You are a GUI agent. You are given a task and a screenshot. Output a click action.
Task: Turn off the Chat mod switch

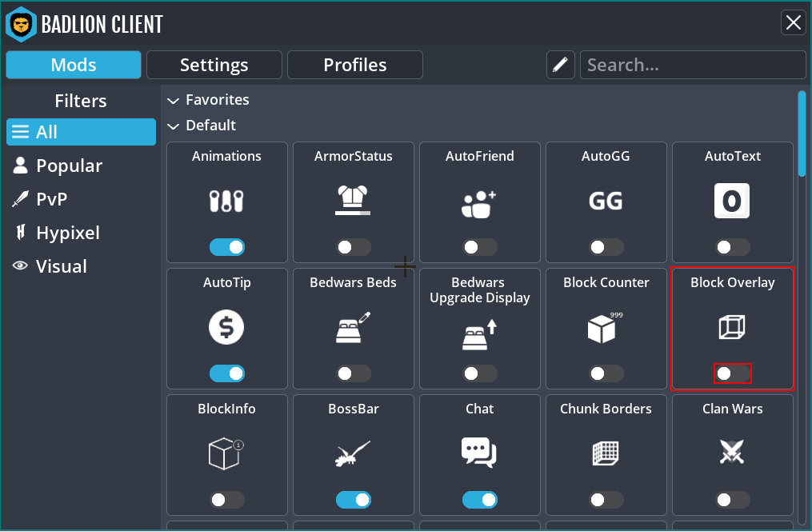pos(479,500)
